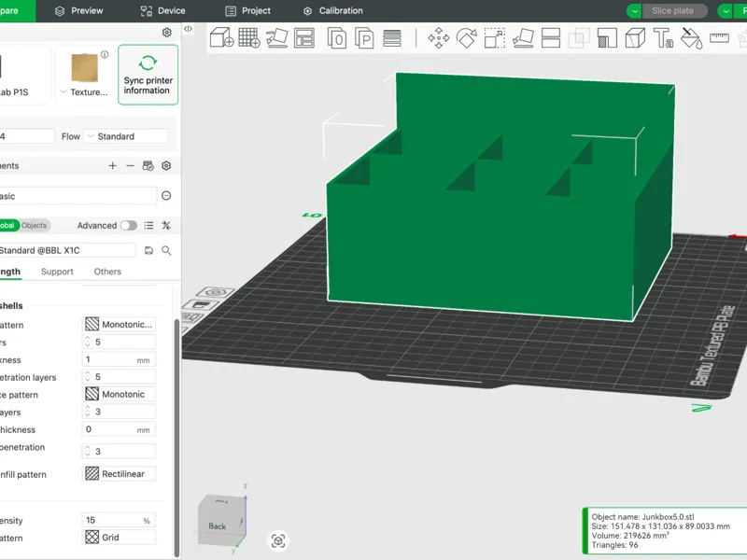The width and height of the screenshot is (747, 560).
Task: Activate the Auto orient tool icon
Action: (276, 37)
